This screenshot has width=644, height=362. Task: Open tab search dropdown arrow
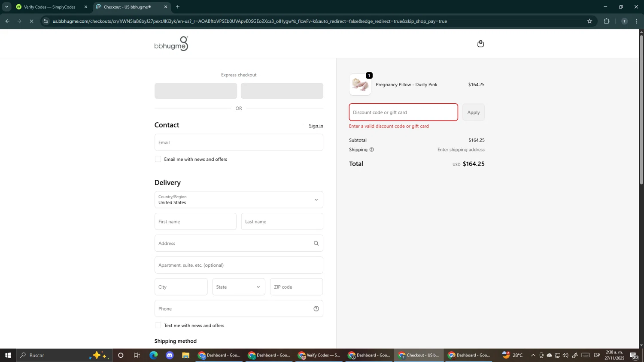6,7
